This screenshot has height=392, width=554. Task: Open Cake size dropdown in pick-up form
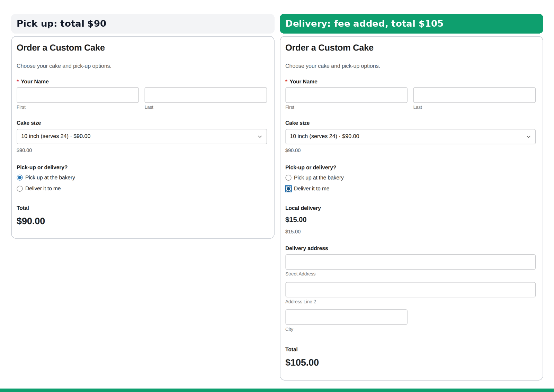pos(142,136)
